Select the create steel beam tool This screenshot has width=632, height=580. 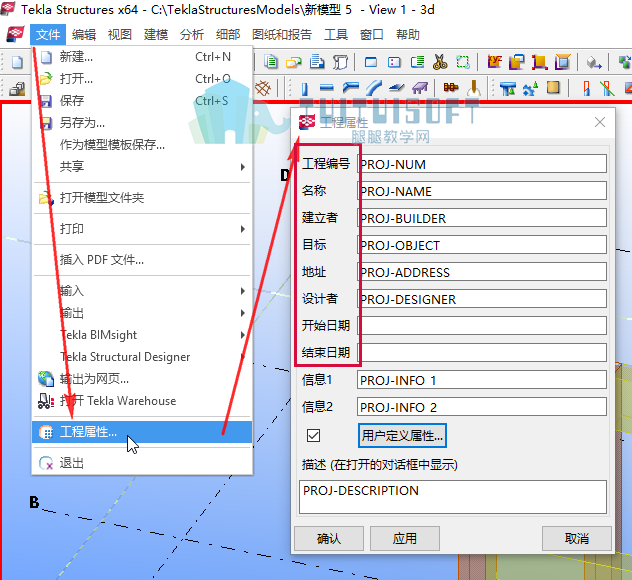(326, 87)
